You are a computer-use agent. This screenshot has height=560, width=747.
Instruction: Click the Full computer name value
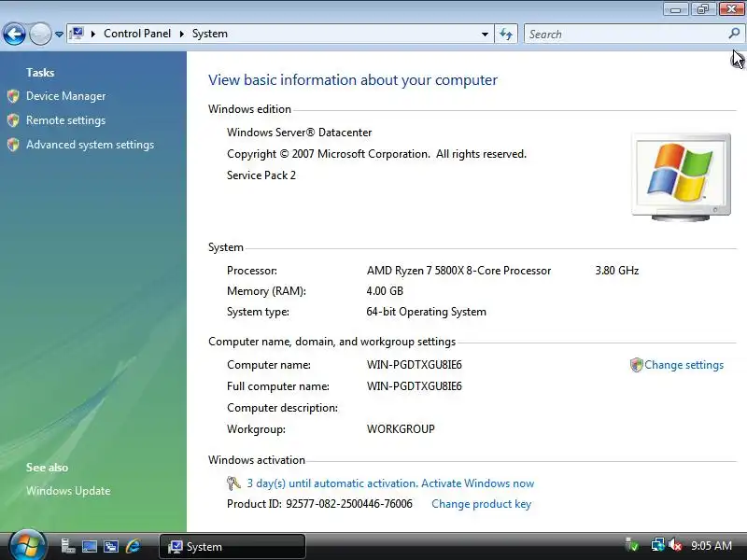point(415,386)
